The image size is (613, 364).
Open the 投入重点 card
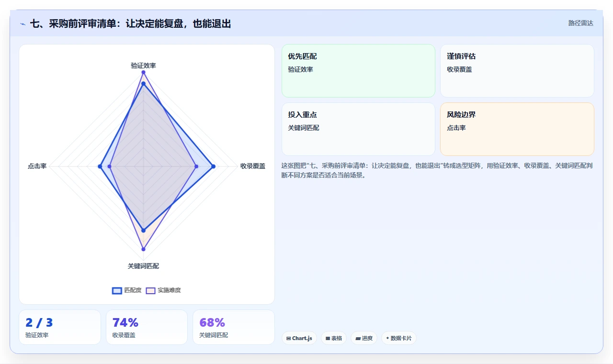358,129
